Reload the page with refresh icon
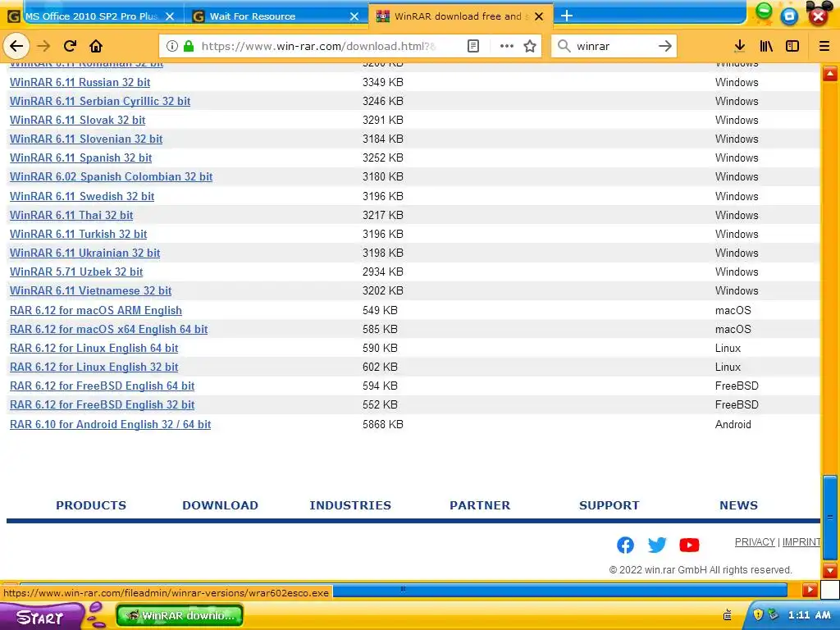The height and width of the screenshot is (630, 840). pos(70,46)
